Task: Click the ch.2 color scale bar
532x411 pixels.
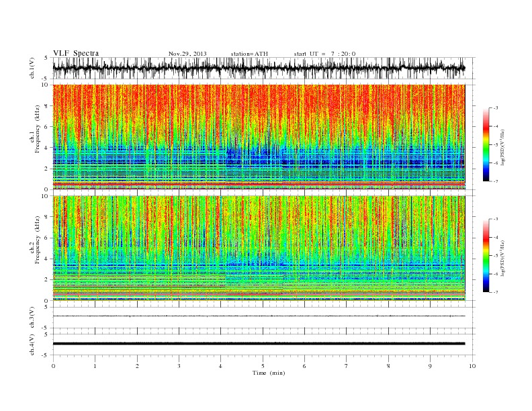Action: tap(486, 256)
